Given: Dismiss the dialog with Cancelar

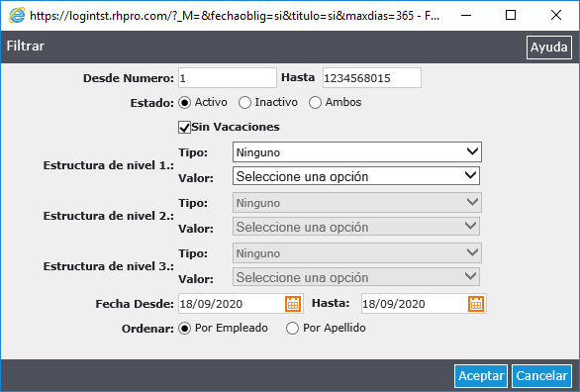Looking at the screenshot, I should coord(541,376).
